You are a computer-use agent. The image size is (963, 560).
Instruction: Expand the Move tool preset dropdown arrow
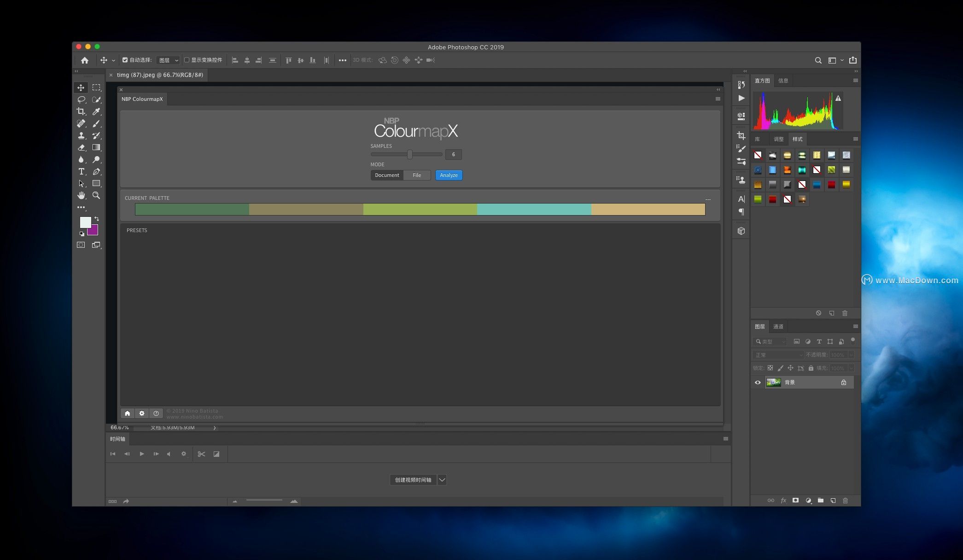(113, 61)
